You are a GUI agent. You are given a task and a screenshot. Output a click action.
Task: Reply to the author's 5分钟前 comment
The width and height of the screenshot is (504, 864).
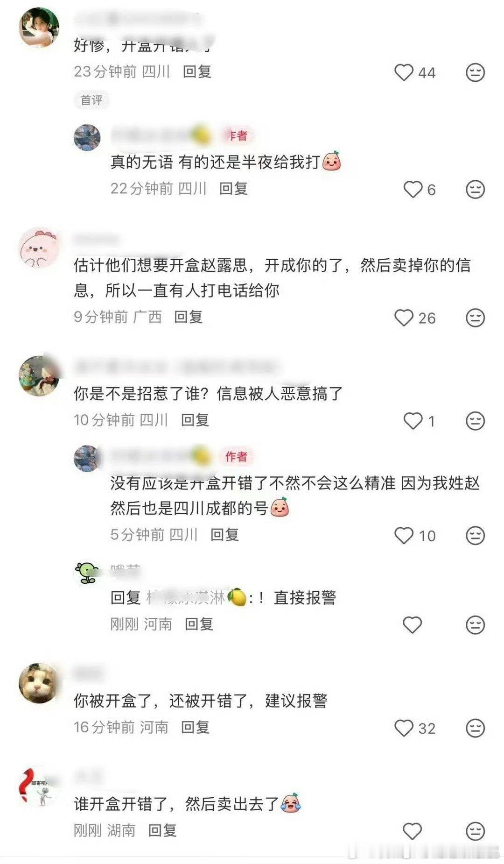coord(224,534)
